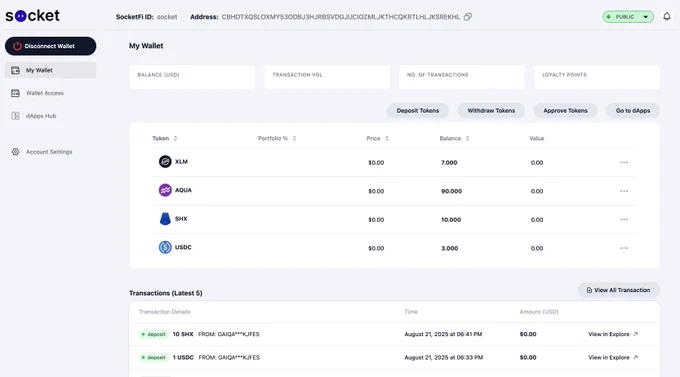This screenshot has height=377, width=680.
Task: View 10 SHX deposit in Explore
Action: [x=613, y=334]
